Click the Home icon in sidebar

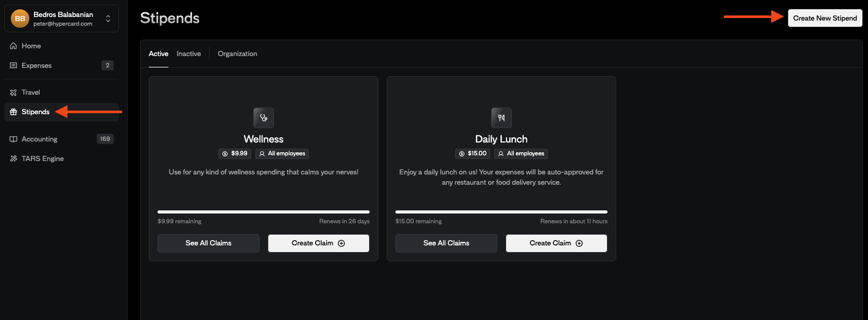pos(13,46)
